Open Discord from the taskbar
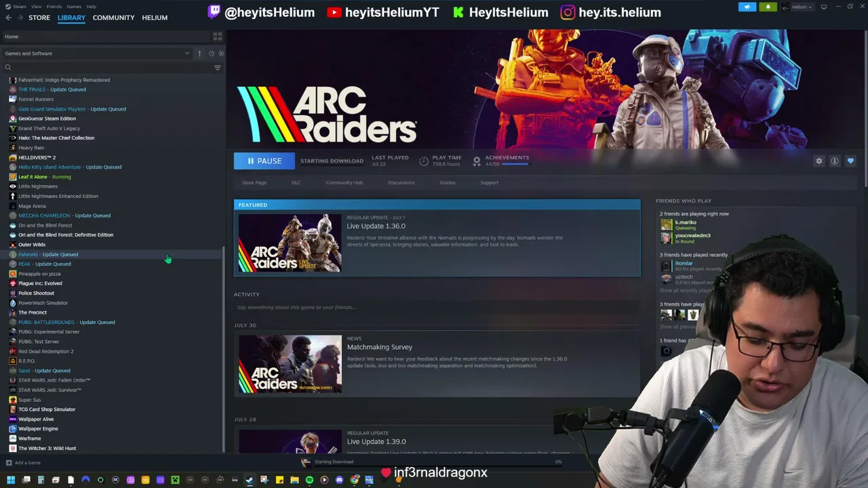Viewport: 868px width, 488px height. pos(339,481)
